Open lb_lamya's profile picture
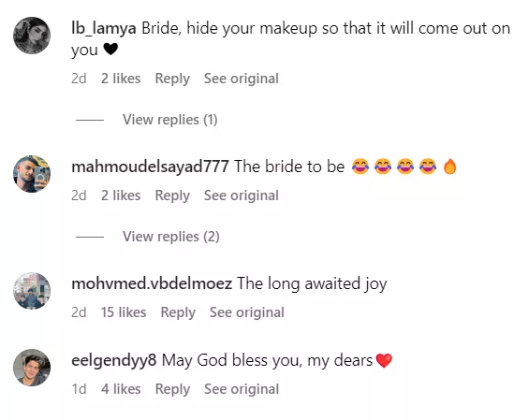Viewport: 528px width, 420px height. click(x=32, y=36)
